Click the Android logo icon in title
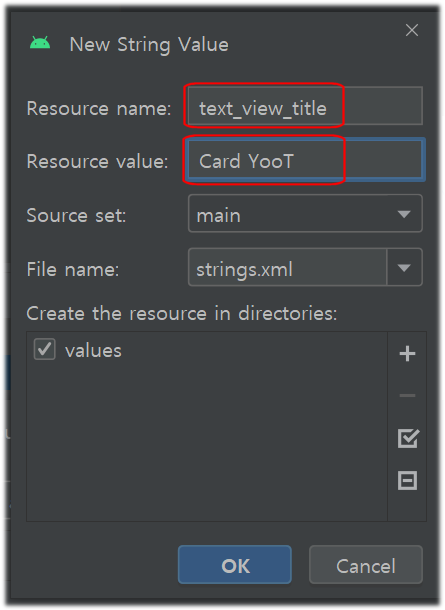This screenshot has height=610, width=445. click(40, 43)
